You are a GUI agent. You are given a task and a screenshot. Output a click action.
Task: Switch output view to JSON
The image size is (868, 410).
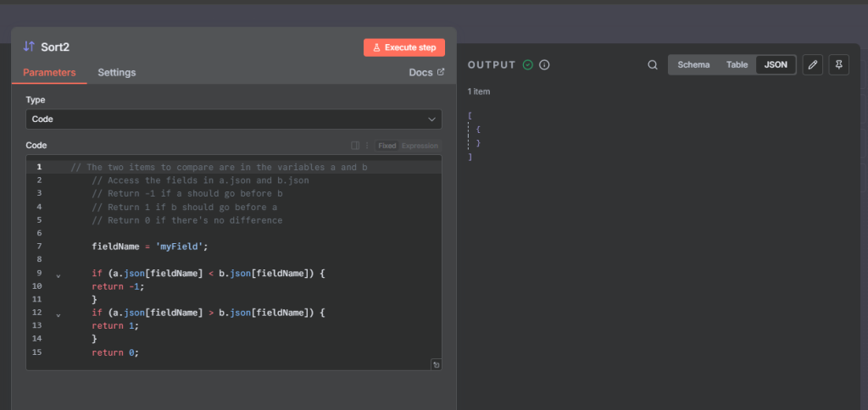775,65
